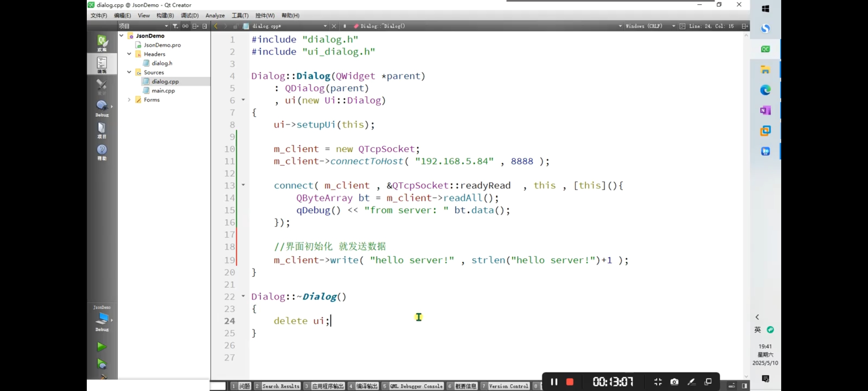Expand the Forms folder
The height and width of the screenshot is (391, 868).
click(x=129, y=100)
